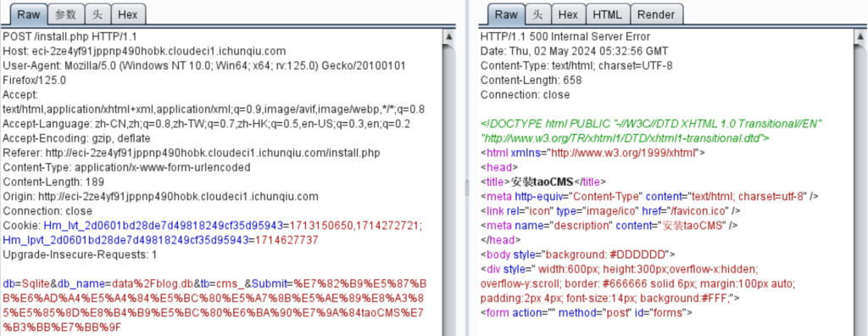
Task: Switch to the request Raw tab
Action: 29,14
